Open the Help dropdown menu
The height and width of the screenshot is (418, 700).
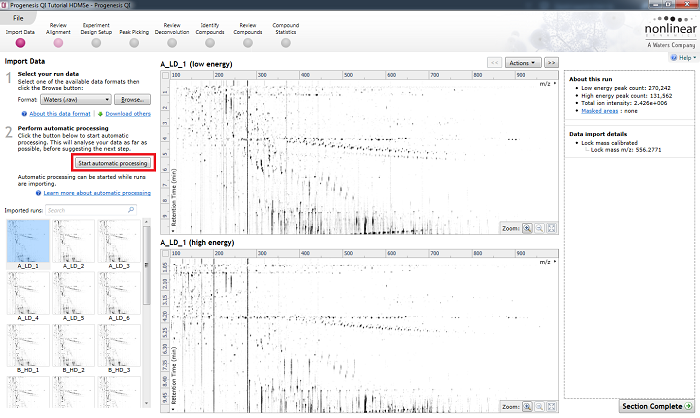683,58
